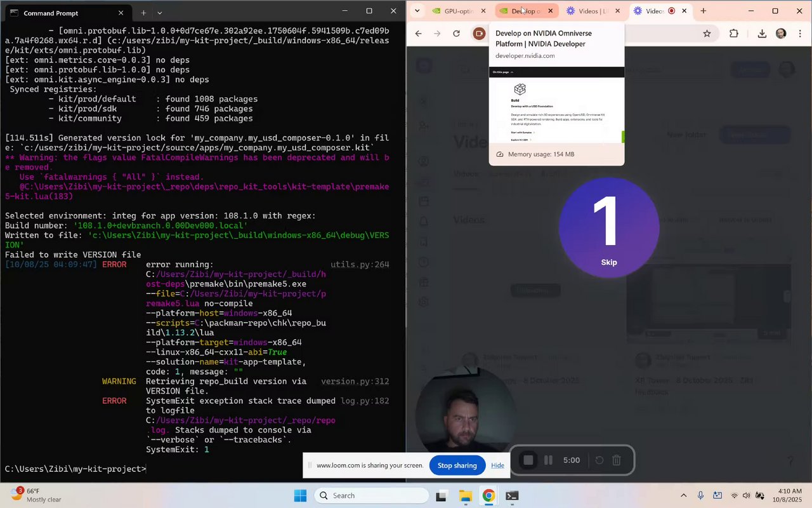The height and width of the screenshot is (508, 812).
Task: Click 'version.py:312' in the terminal
Action: (x=355, y=382)
